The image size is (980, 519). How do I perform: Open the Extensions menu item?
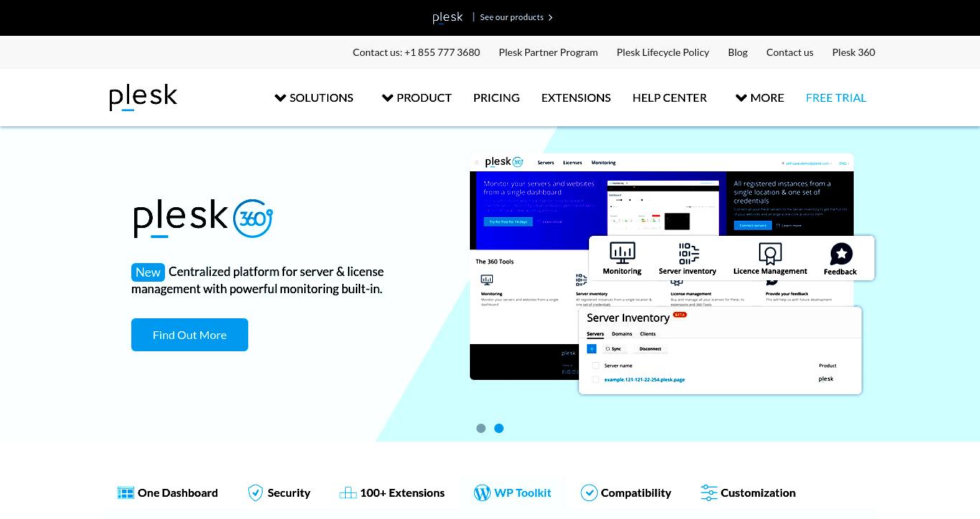point(576,97)
